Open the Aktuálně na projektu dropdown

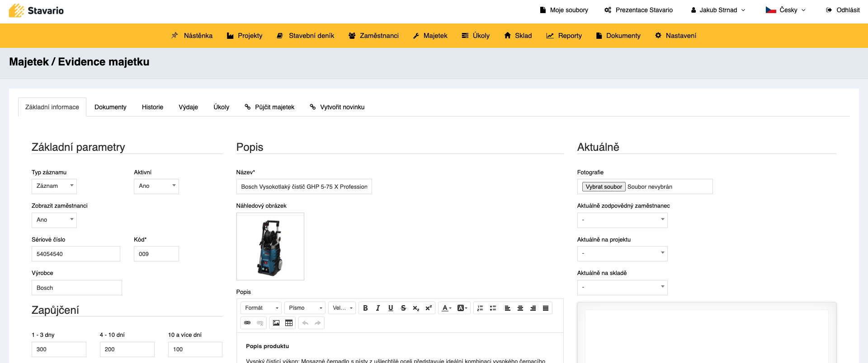pos(622,253)
